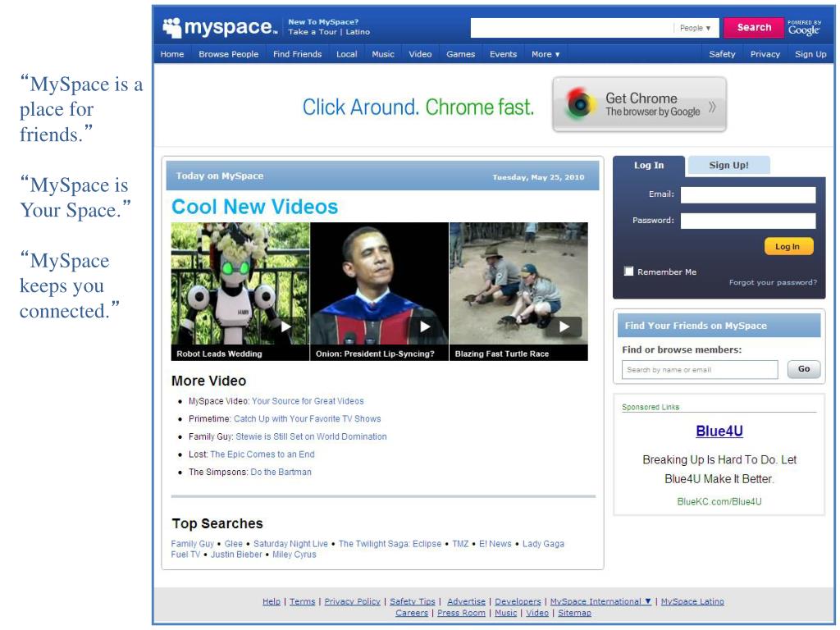Open Safety in navigation bar
840x630 pixels.
point(722,54)
